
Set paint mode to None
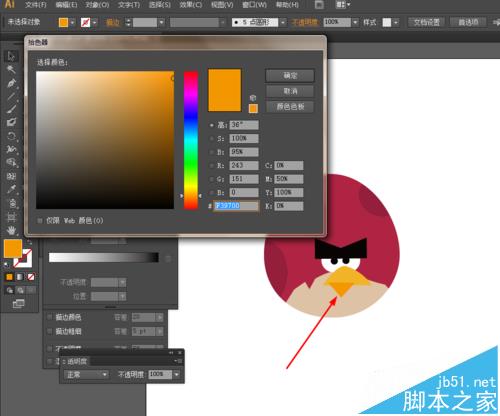click(31, 277)
